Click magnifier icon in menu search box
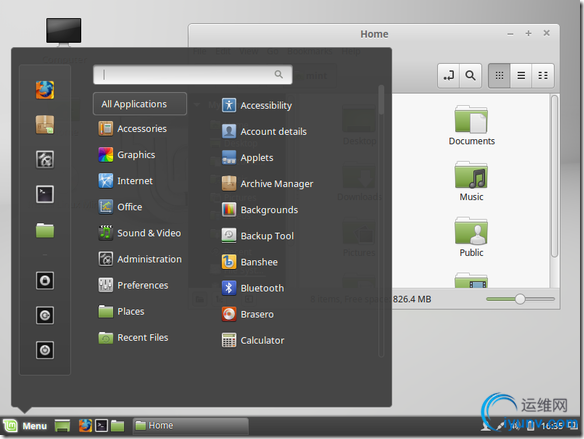 click(279, 74)
